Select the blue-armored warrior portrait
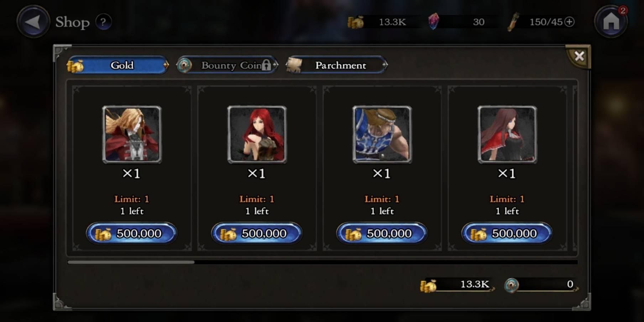 click(382, 134)
